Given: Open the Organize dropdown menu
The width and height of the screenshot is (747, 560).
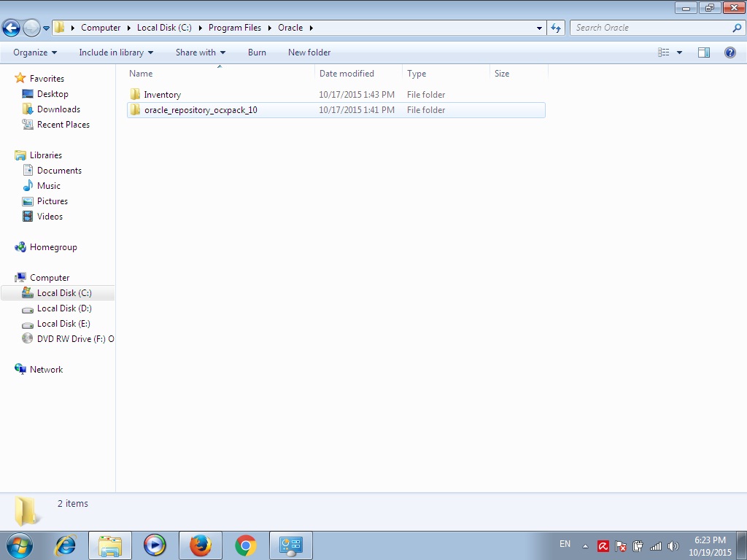Looking at the screenshot, I should (x=34, y=52).
